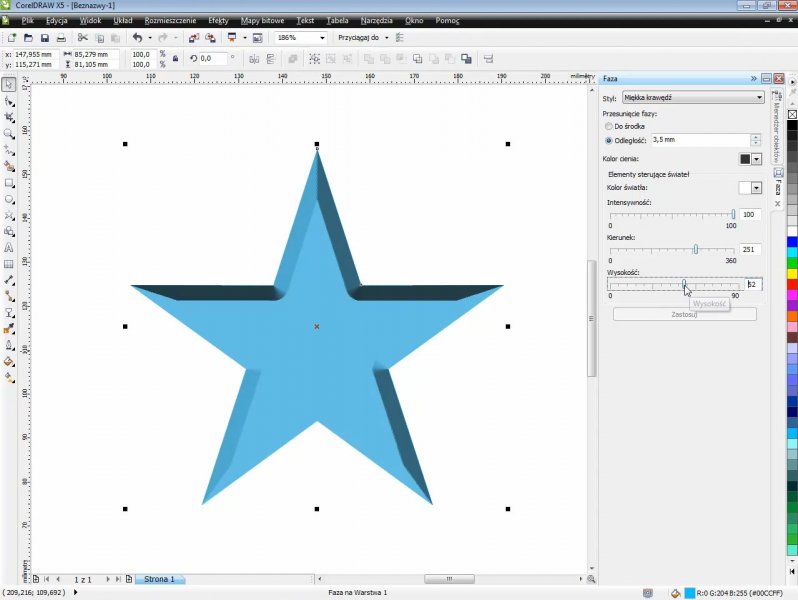Pick the Ellipse tool

9,199
